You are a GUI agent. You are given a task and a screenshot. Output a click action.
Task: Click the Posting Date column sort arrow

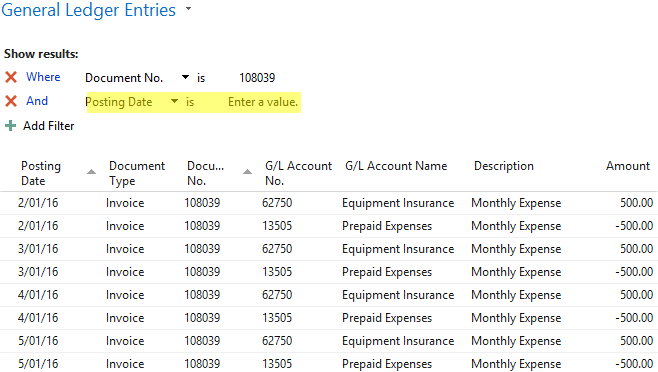[91, 171]
